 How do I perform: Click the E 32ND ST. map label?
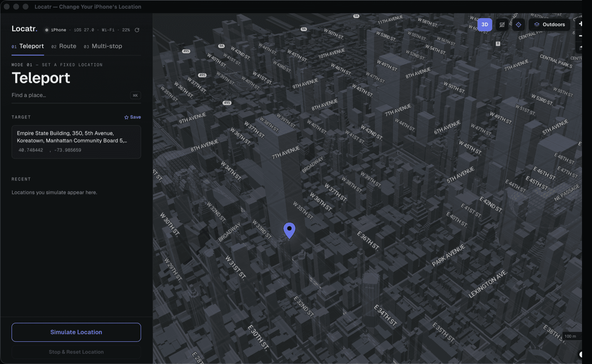tap(304, 307)
